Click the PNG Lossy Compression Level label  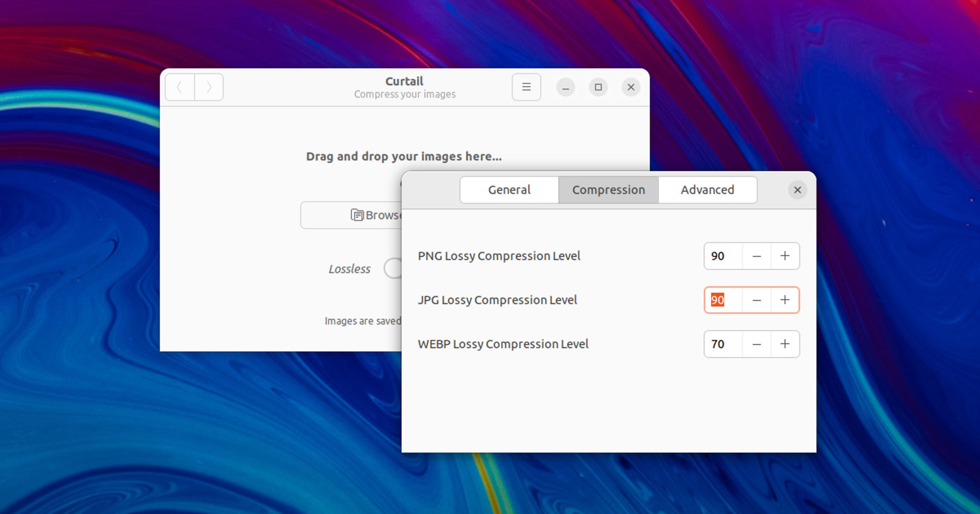point(499,256)
